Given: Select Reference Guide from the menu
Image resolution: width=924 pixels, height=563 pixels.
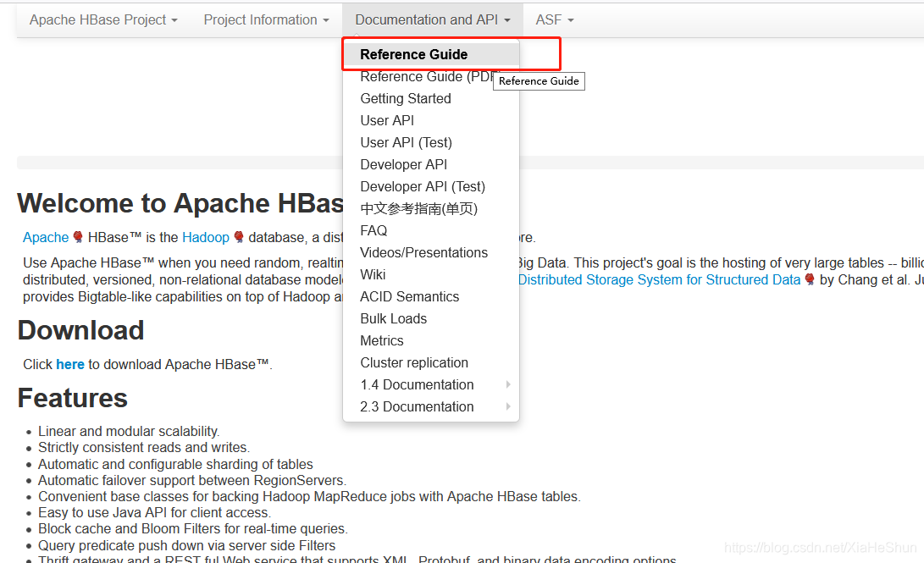Looking at the screenshot, I should (x=431, y=54).
